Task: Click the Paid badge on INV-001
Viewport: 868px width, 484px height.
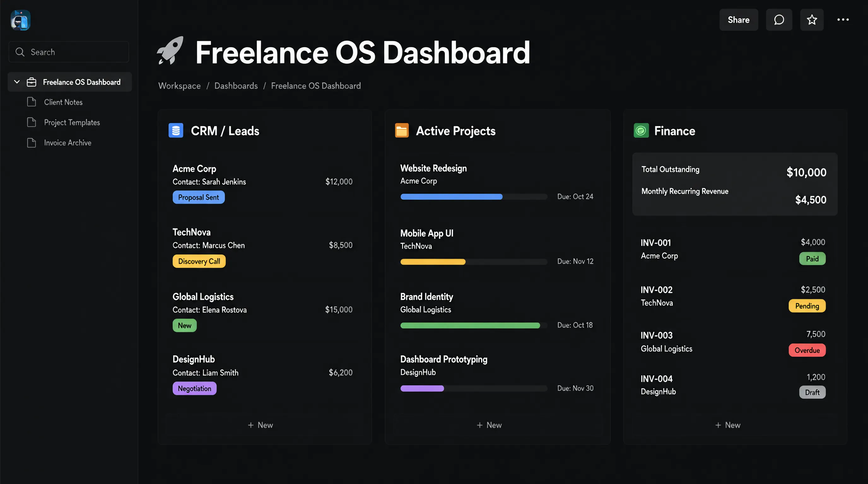Action: coord(812,259)
